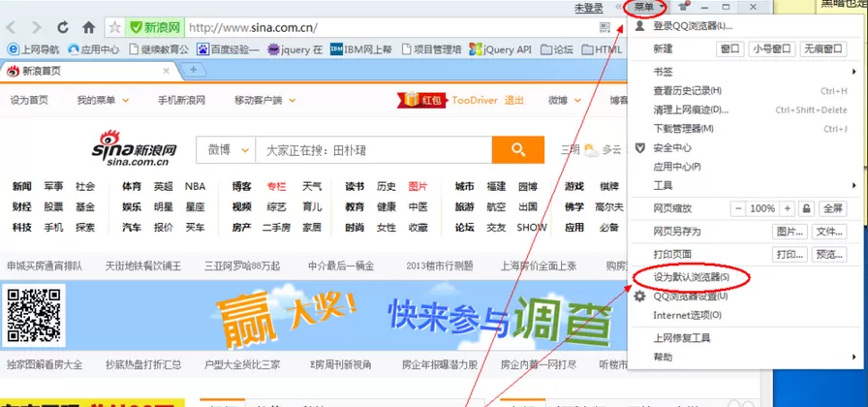Viewport: 868px width, 407px height.
Task: Click the browser back arrow
Action: [11, 27]
